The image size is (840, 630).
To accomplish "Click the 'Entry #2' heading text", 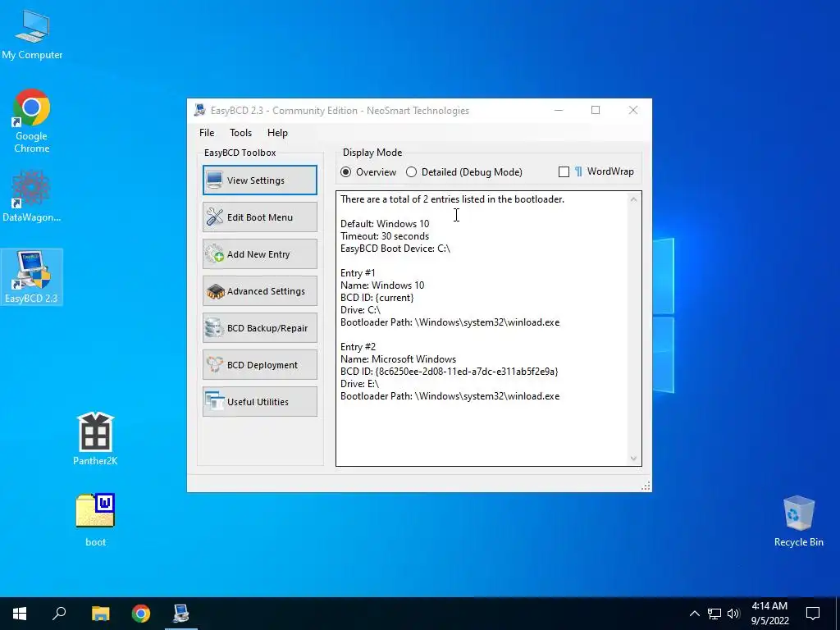I will (358, 347).
